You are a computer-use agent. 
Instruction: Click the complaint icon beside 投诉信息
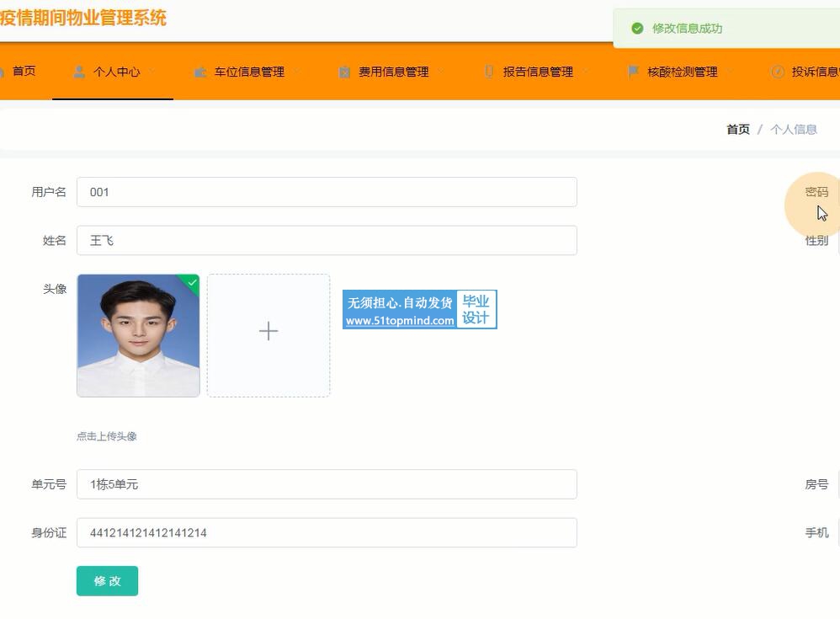point(778,72)
